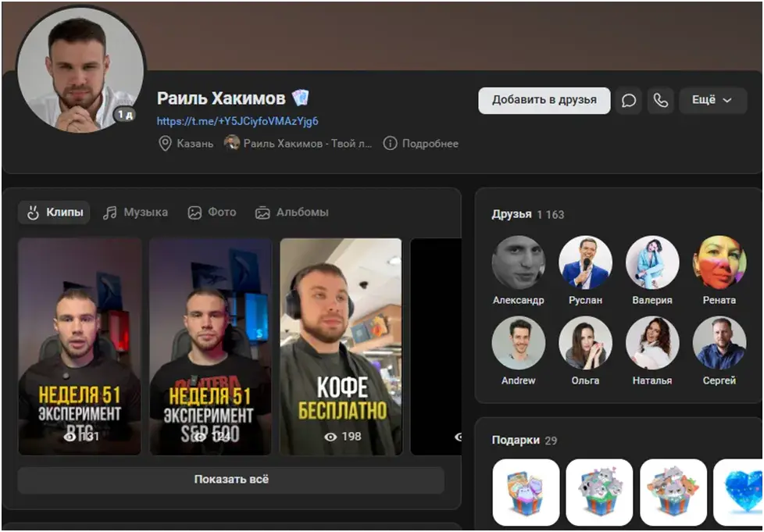This screenshot has height=532, width=764.
Task: Click the info icon beside Подробнее
Action: (x=390, y=144)
